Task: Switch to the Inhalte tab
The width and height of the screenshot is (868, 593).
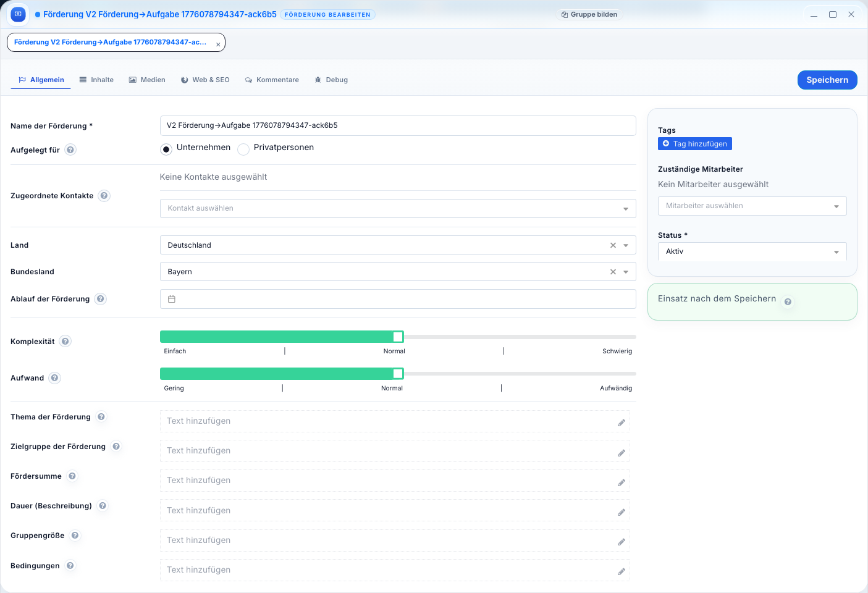Action: tap(96, 80)
